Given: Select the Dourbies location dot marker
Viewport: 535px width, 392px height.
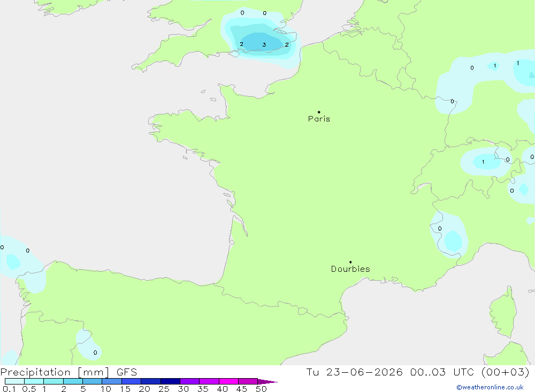Looking at the screenshot, I should 350,262.
